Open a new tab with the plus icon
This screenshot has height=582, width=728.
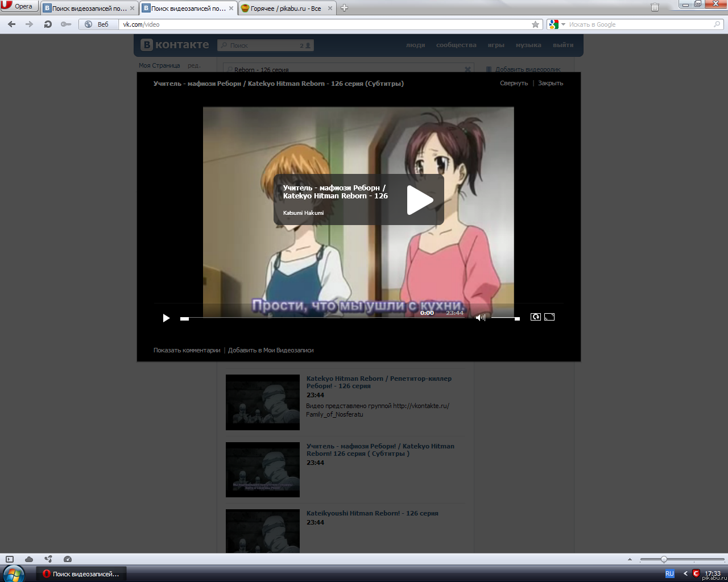pyautogui.click(x=344, y=8)
